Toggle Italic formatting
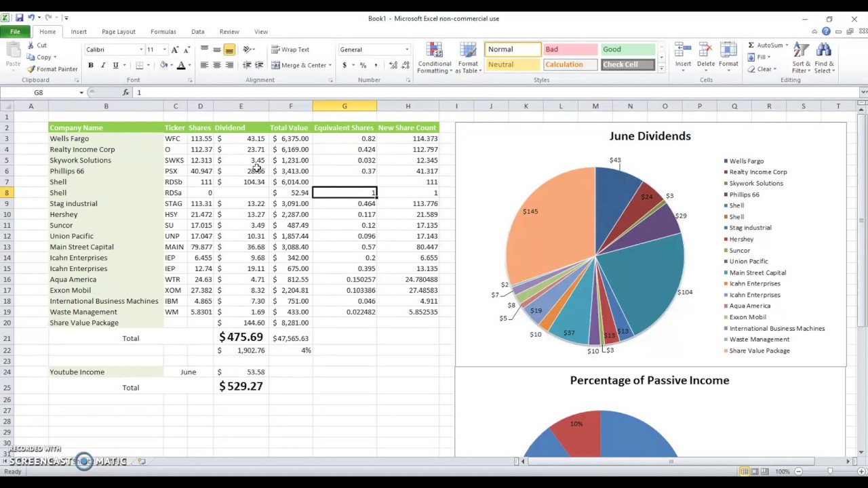868x488 pixels. 103,65
